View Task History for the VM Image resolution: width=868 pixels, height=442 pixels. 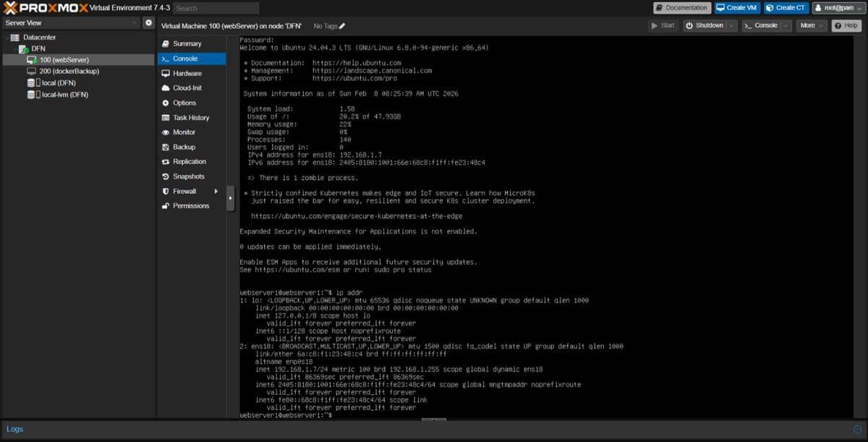point(188,117)
